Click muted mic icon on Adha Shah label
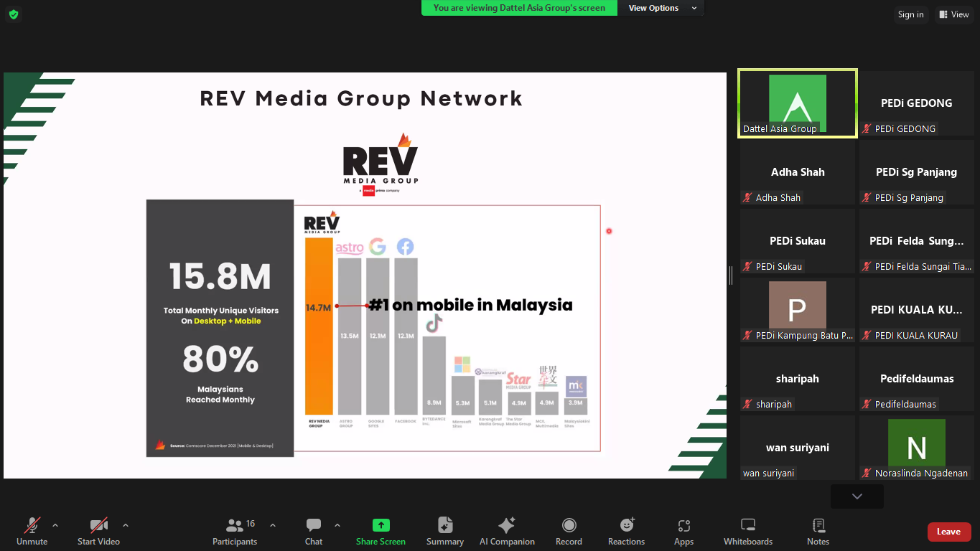This screenshot has width=980, height=551. 748,198
